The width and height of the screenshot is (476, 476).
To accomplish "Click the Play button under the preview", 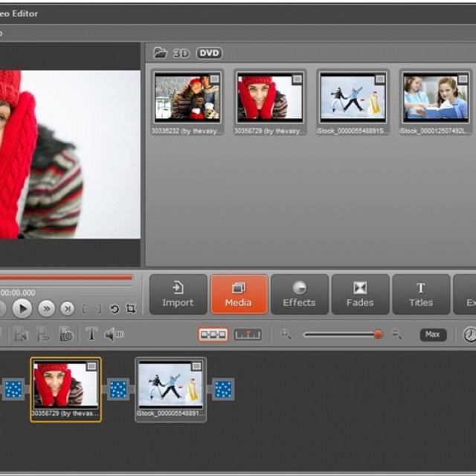I will (x=22, y=309).
